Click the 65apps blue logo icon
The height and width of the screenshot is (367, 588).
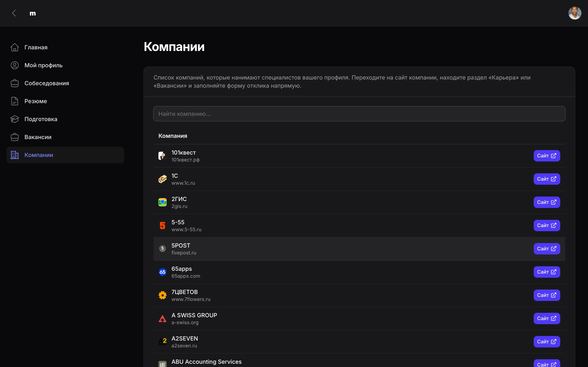pos(162,272)
